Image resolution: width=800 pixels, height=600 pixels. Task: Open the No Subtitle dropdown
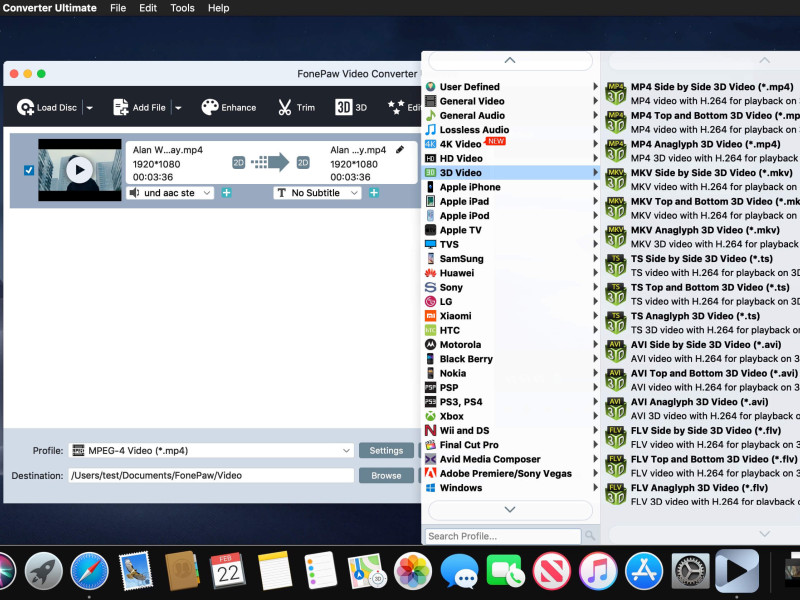point(317,193)
